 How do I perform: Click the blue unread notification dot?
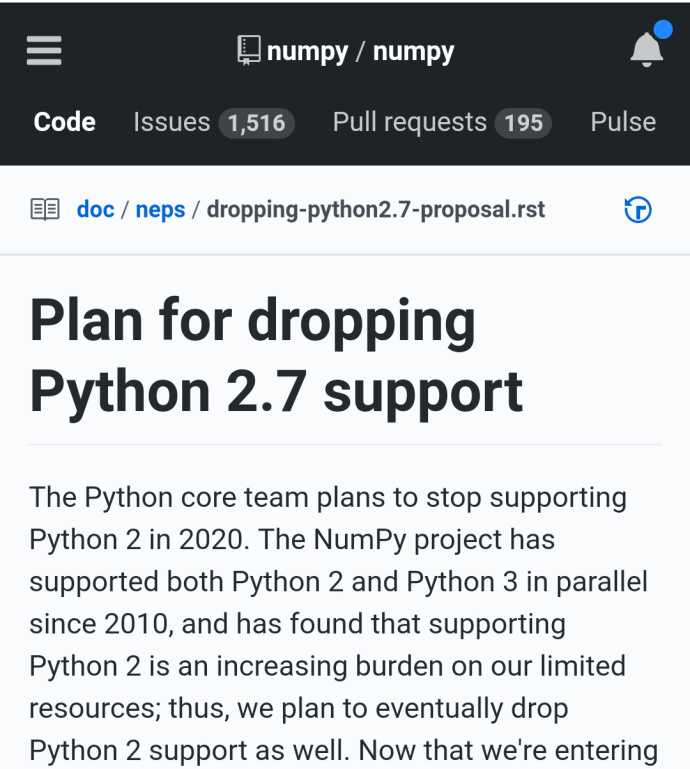[663, 29]
